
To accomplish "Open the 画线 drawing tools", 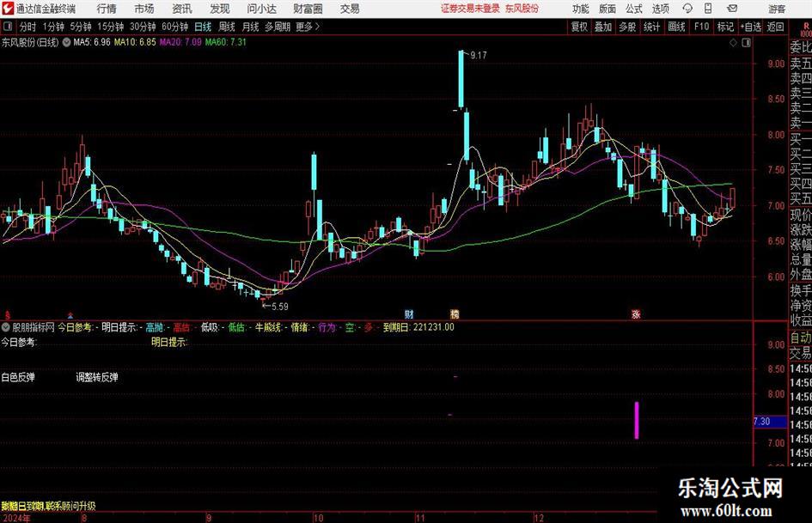I will click(x=676, y=27).
